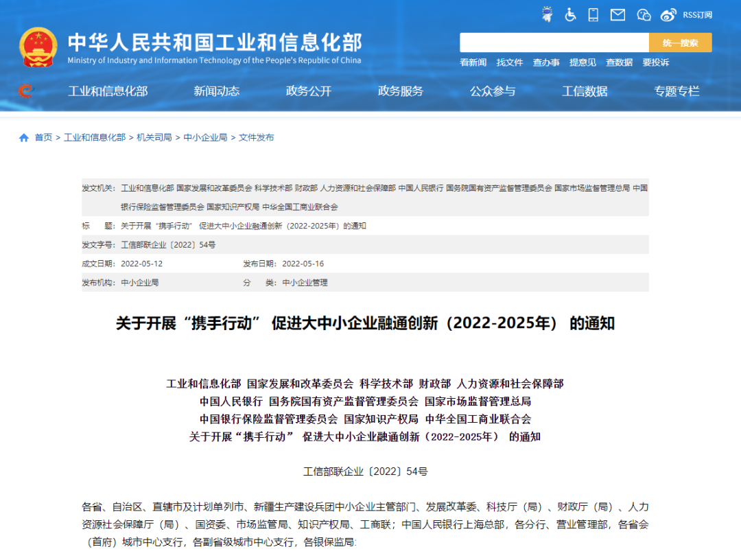Screen dimensions: 741x560
Task: Open the 看新闻 quick link
Action: [473, 62]
